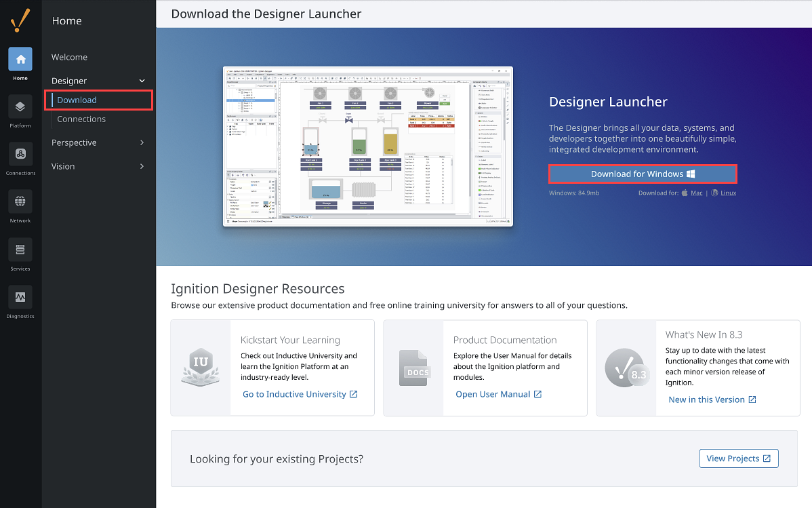This screenshot has height=508, width=812.
Task: Select Perspective in the sidebar menu
Action: (x=74, y=142)
